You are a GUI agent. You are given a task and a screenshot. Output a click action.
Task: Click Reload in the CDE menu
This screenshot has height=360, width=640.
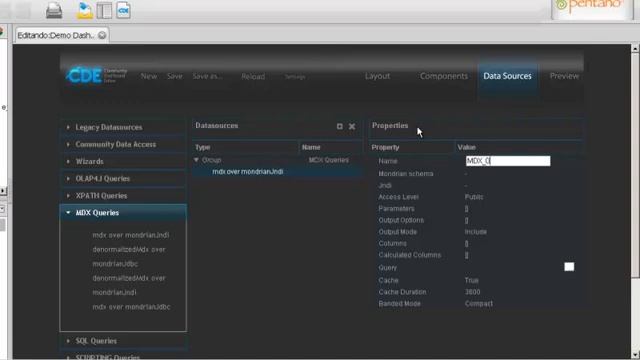(x=253, y=76)
